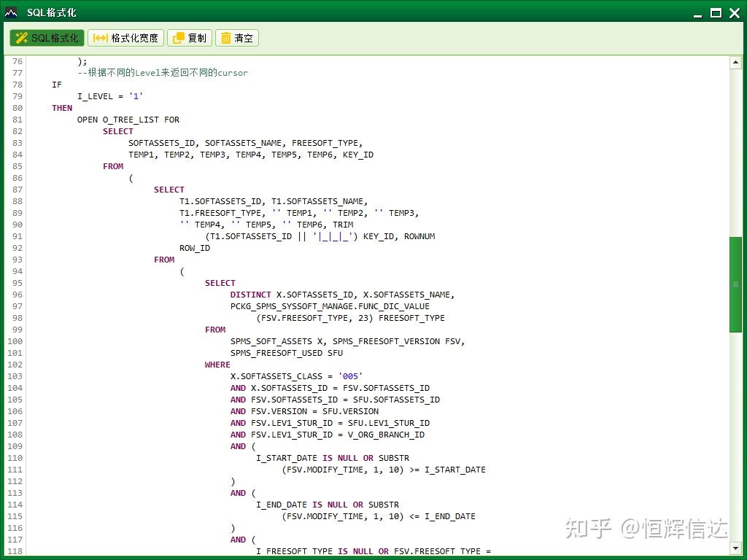
Task: Click TEMP1 through KEY_ID column line
Action: pos(251,155)
